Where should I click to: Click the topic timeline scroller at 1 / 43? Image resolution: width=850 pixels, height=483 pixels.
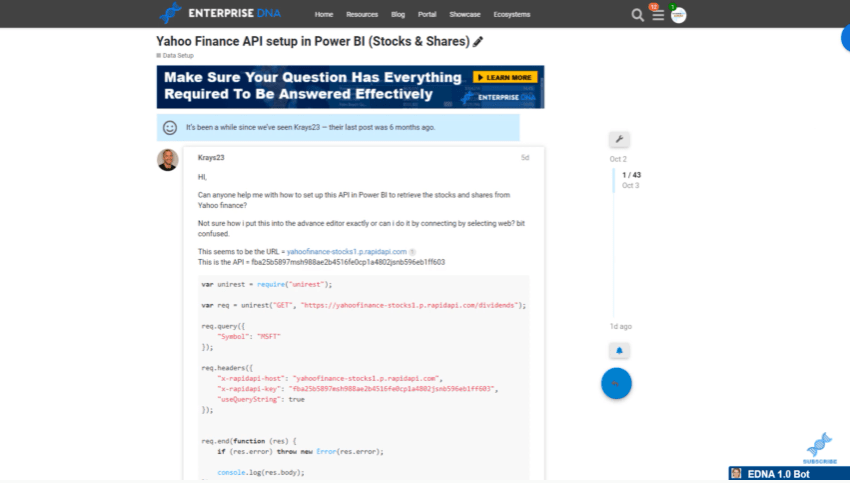click(631, 176)
